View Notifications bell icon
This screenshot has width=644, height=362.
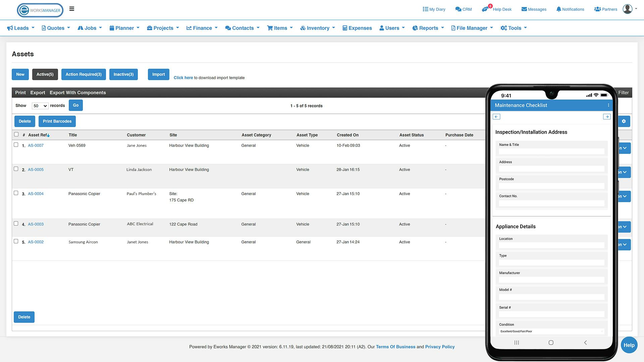559,9
